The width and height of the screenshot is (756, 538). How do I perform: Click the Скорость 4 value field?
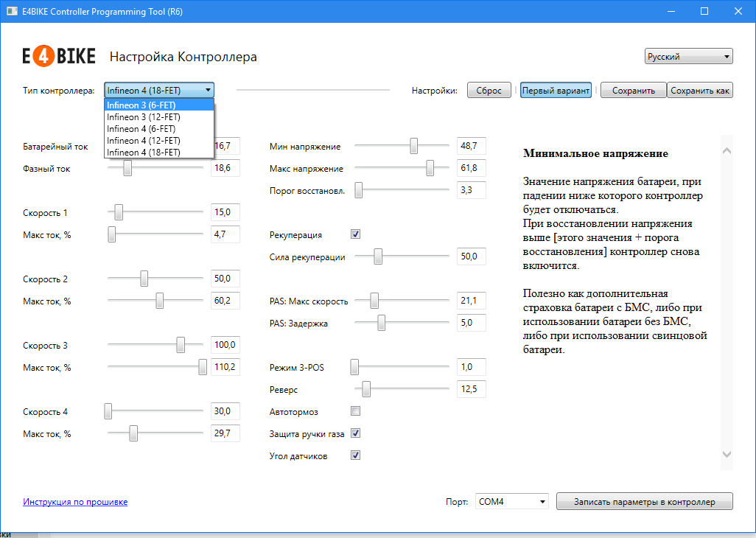pyautogui.click(x=225, y=411)
